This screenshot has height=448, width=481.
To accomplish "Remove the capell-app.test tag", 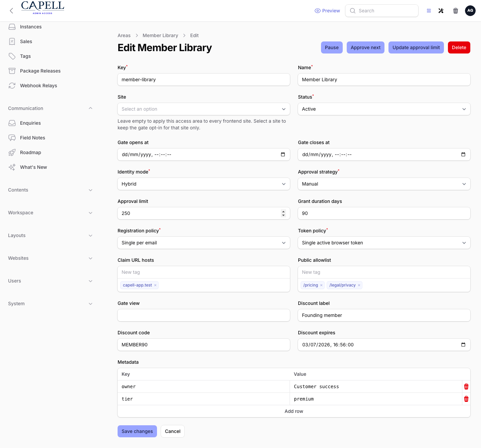I will click(x=155, y=285).
